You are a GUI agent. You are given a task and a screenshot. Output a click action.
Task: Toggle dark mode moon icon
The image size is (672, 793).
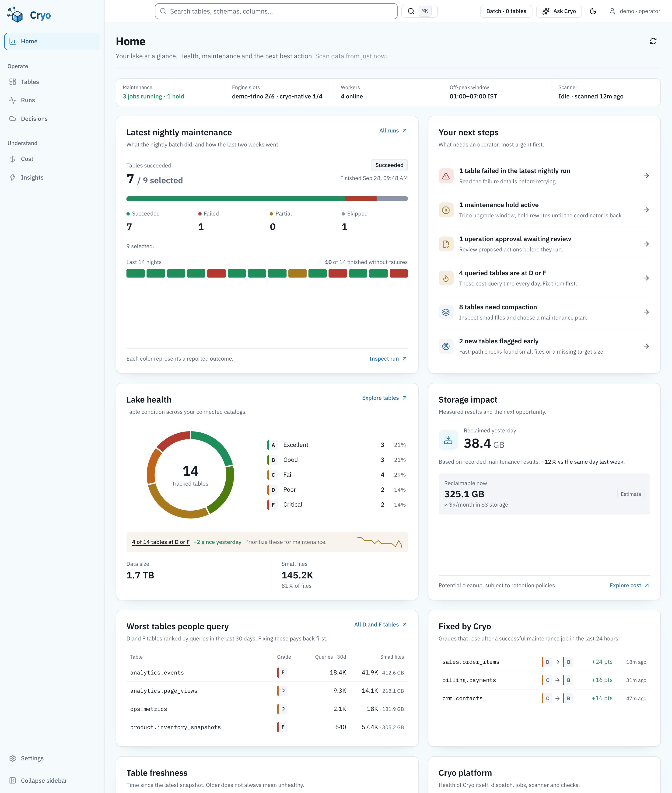pyautogui.click(x=593, y=11)
